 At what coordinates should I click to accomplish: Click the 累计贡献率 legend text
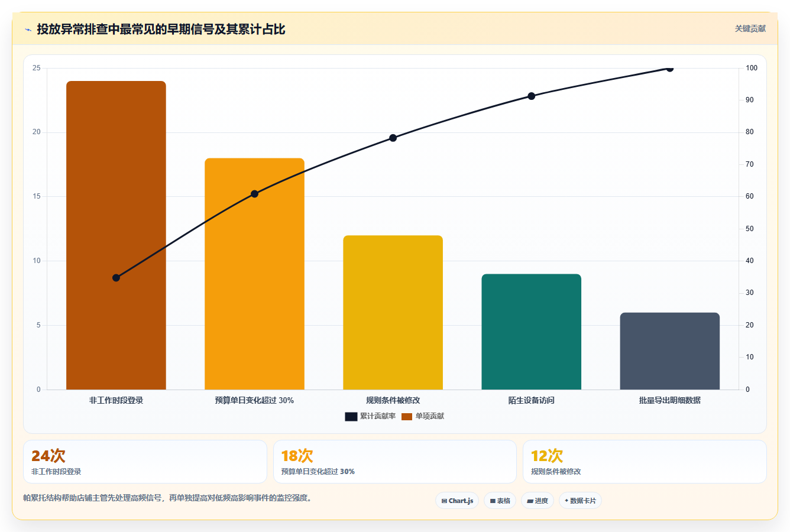click(378, 417)
